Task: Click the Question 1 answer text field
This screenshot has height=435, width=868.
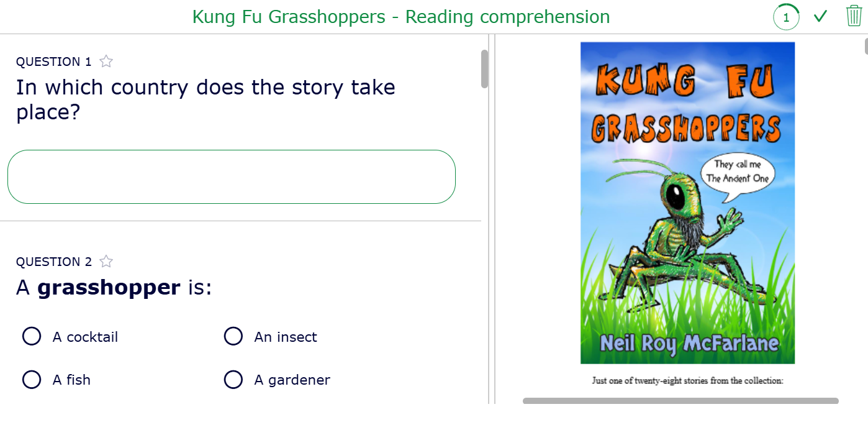Action: click(231, 176)
